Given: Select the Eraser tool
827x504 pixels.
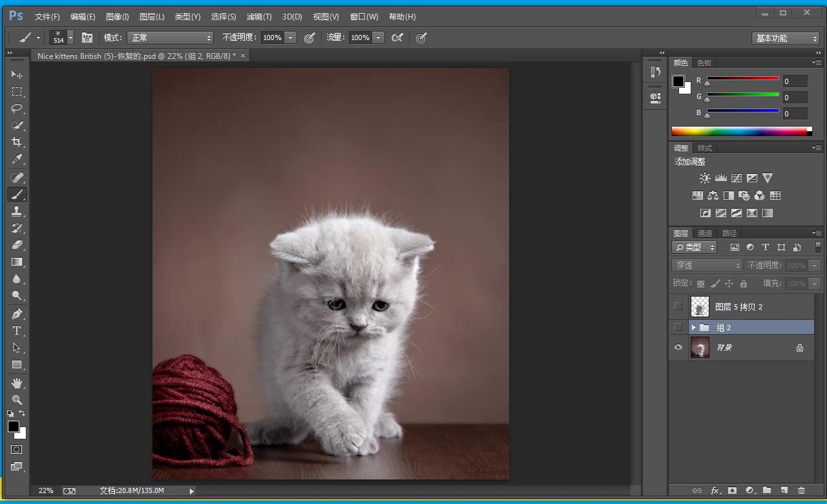Looking at the screenshot, I should pos(17,245).
